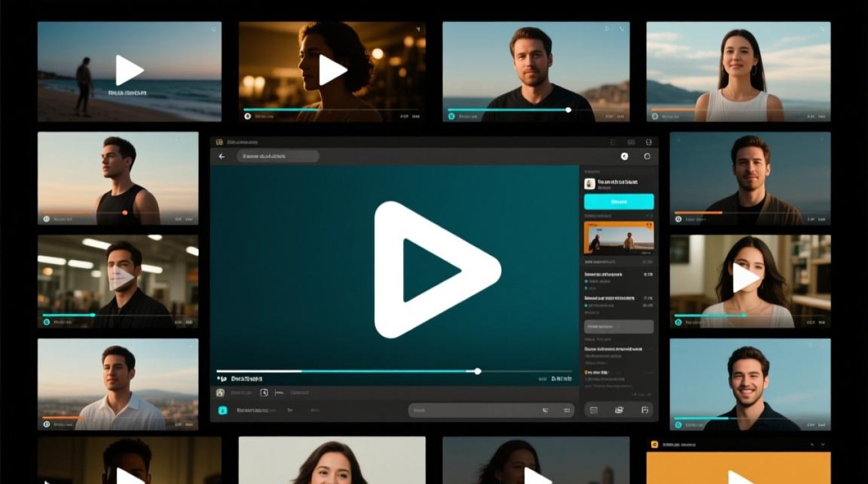Open the orange beach thumbnail in sidebar

click(619, 237)
